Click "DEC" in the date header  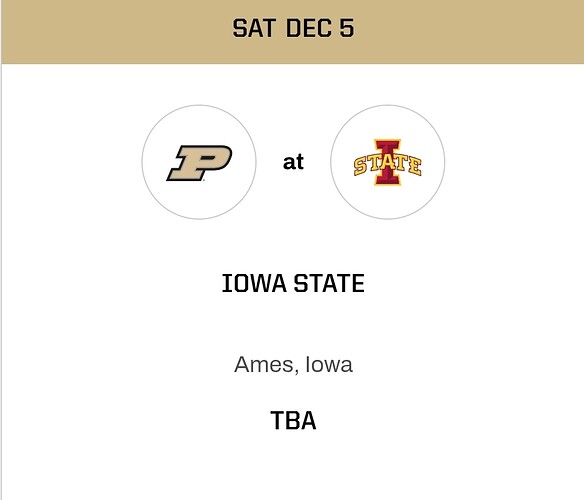coord(309,28)
